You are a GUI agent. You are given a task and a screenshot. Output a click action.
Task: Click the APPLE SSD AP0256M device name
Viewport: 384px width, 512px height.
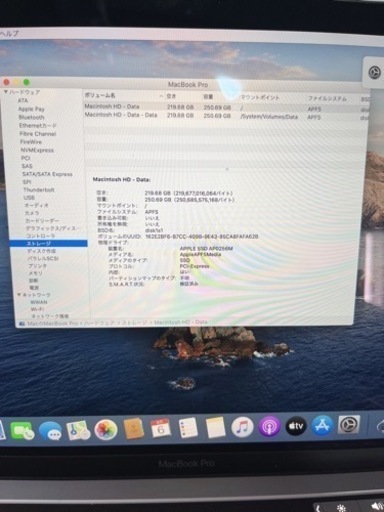click(206, 248)
